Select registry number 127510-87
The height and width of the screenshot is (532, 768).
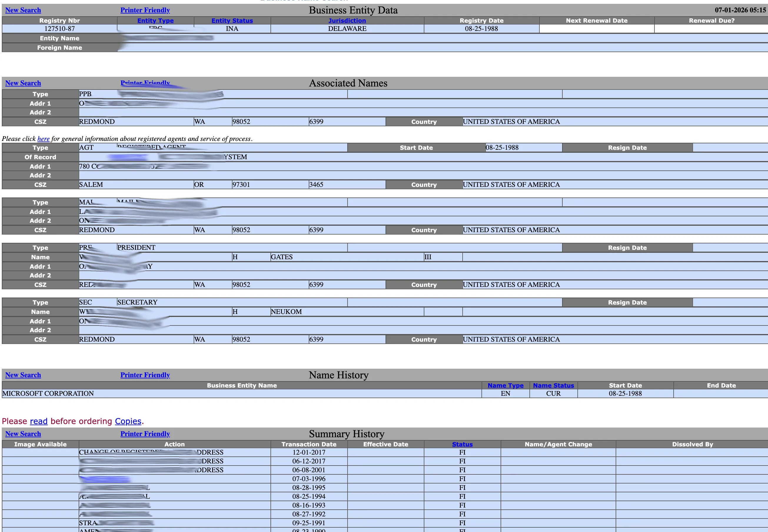click(60, 29)
